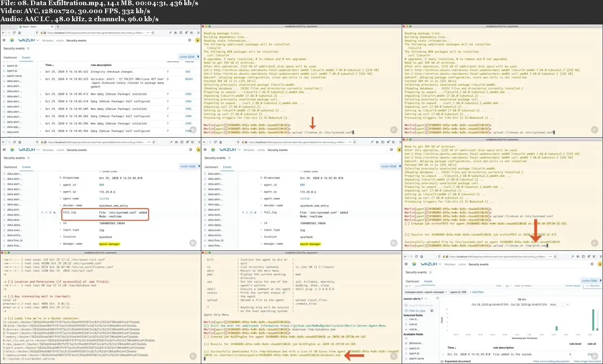Click browser back arrow in event list view
Viewport: 603px width, 364px height.
[3, 33]
